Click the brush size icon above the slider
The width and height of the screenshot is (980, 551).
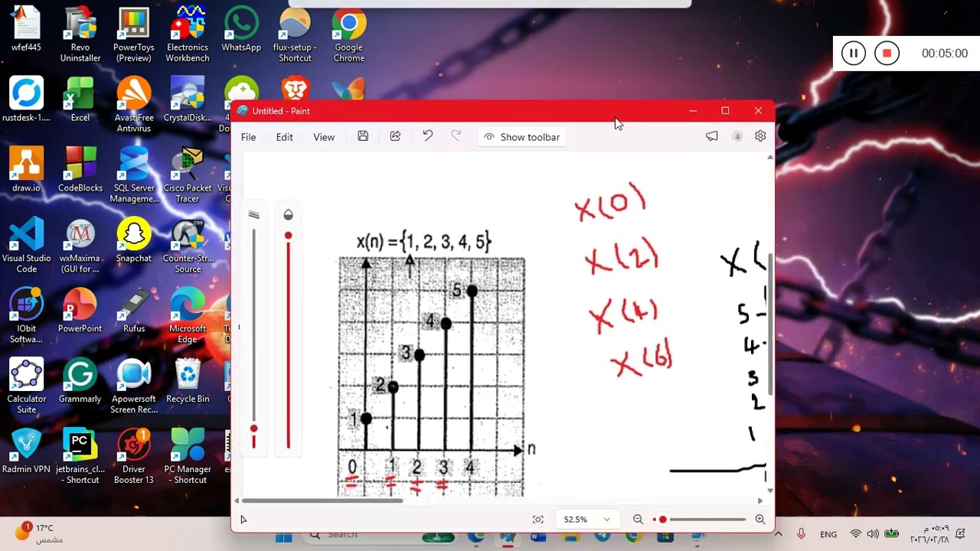pos(254,215)
